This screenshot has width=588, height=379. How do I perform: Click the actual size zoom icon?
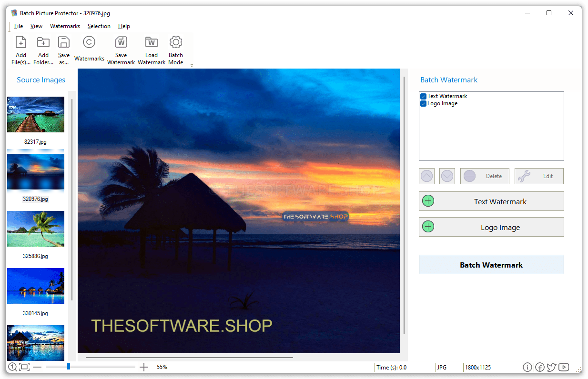(12, 367)
